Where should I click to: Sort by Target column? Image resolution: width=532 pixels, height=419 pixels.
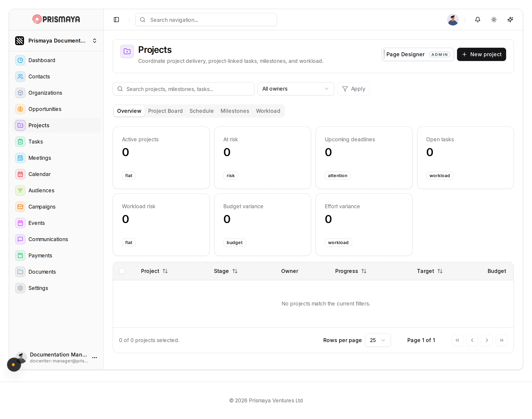[430, 271]
